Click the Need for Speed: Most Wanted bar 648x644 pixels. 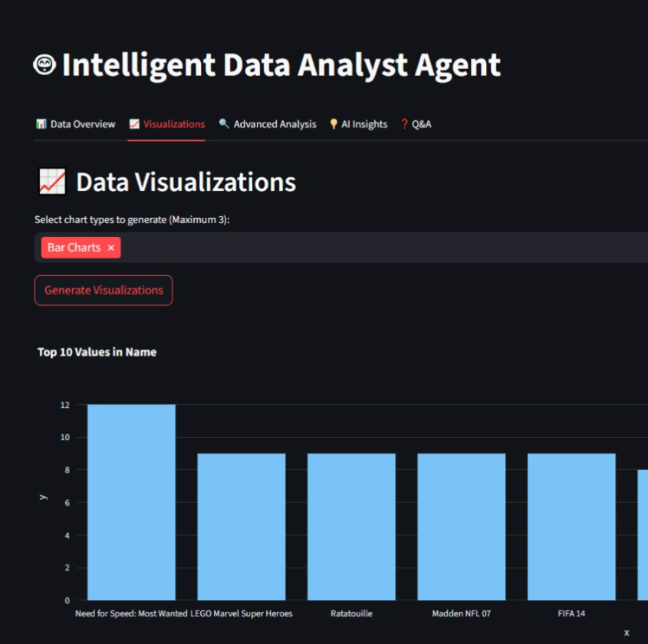tap(131, 502)
